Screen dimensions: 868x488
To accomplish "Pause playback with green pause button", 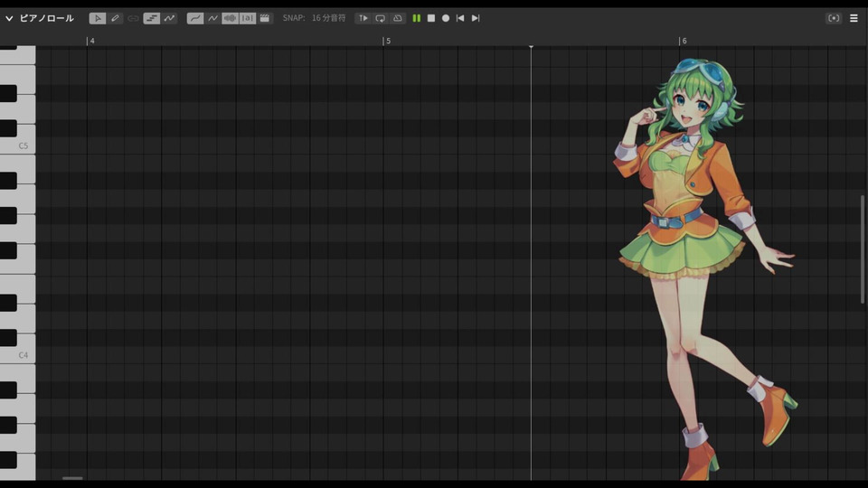I will pyautogui.click(x=416, y=18).
